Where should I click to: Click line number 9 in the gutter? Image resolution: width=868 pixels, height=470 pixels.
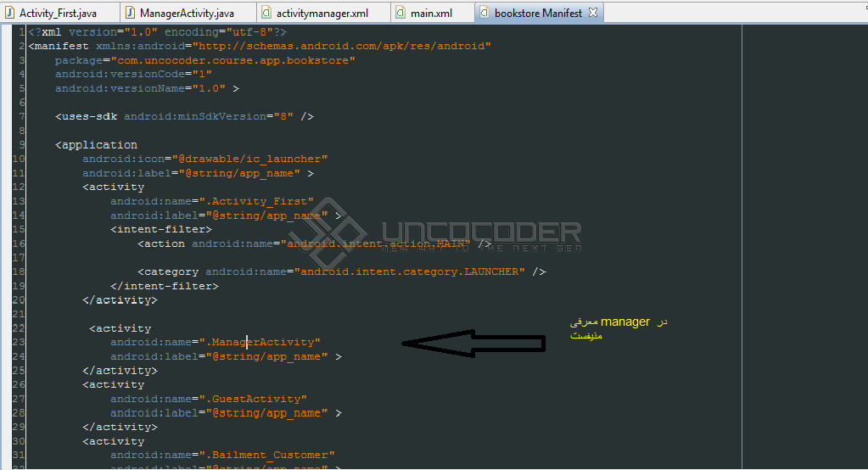(22, 145)
